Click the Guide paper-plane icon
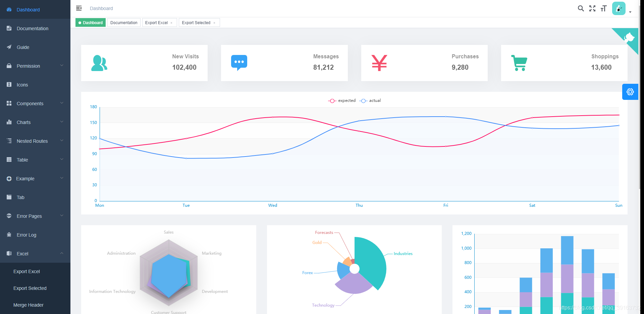Image resolution: width=644 pixels, height=314 pixels. 9,47
